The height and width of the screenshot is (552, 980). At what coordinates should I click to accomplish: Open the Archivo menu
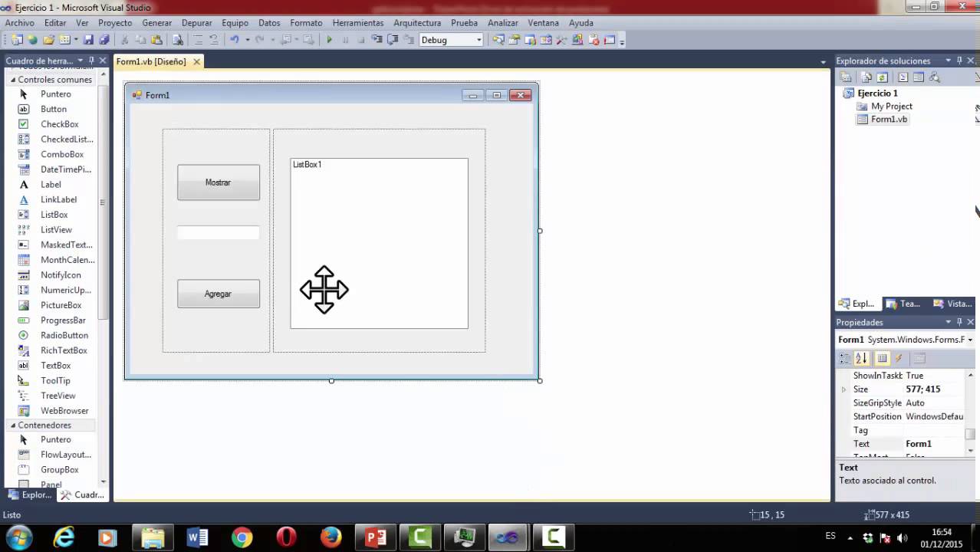point(20,23)
